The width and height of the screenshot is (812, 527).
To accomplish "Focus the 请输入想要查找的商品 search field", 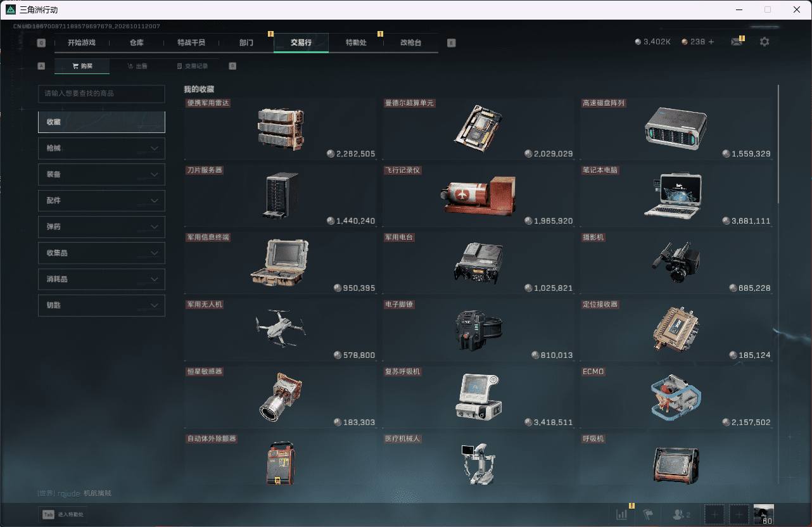I will (101, 94).
